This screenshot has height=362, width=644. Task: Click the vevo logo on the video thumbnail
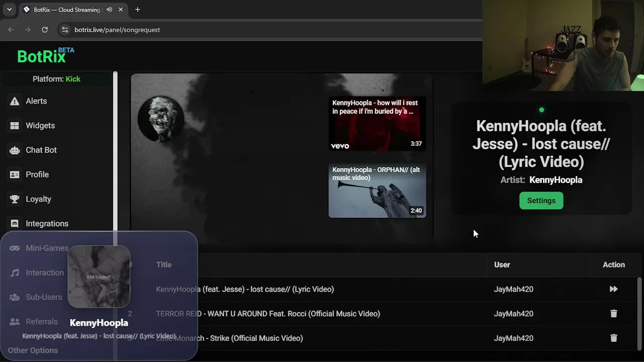[340, 146]
